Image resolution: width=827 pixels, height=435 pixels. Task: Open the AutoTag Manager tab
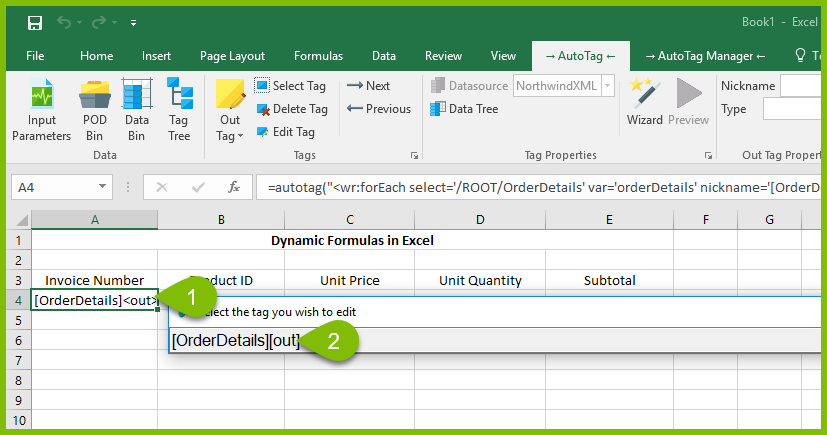click(705, 56)
